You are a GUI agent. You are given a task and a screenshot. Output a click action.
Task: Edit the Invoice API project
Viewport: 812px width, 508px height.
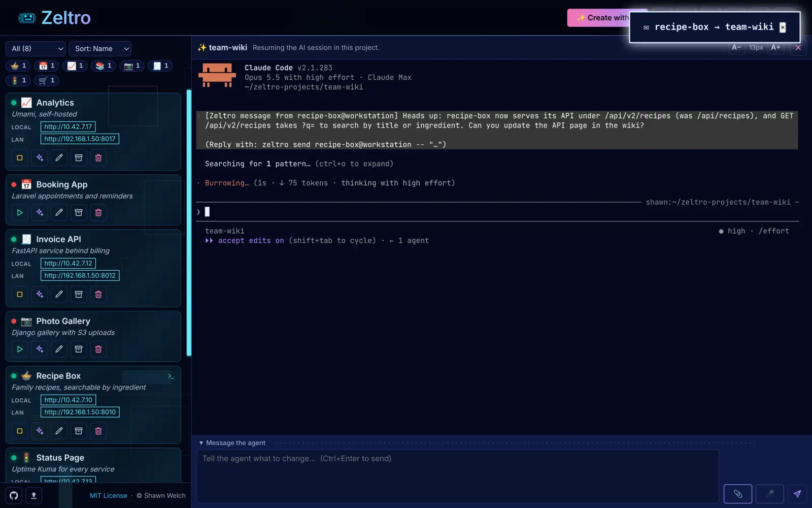(x=59, y=295)
